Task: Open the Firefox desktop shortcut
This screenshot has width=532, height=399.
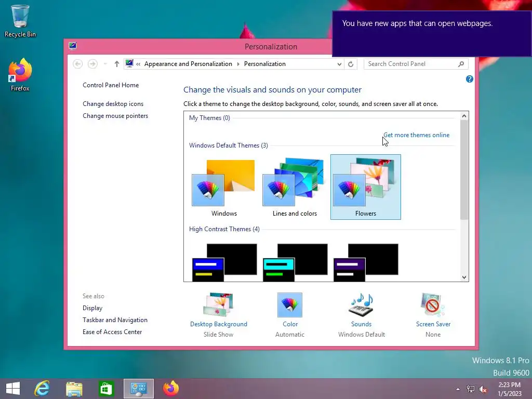Action: 20,75
